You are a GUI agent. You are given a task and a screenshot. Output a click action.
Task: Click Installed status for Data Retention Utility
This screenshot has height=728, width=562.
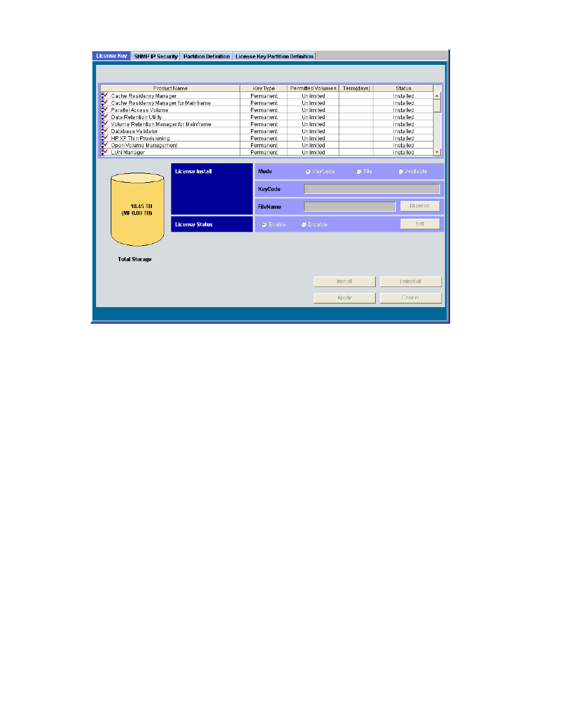pos(404,117)
